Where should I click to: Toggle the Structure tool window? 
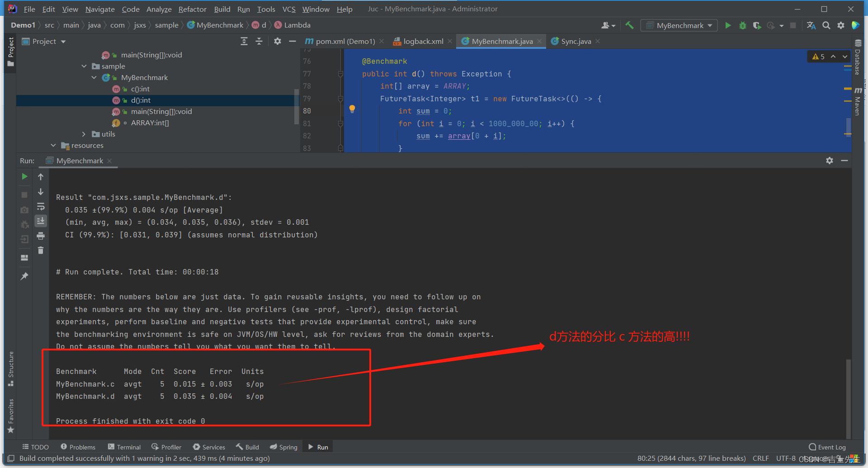(x=11, y=369)
